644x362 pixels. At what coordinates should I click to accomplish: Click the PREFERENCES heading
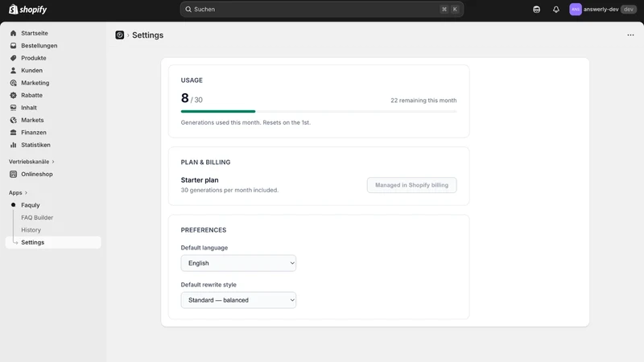204,230
